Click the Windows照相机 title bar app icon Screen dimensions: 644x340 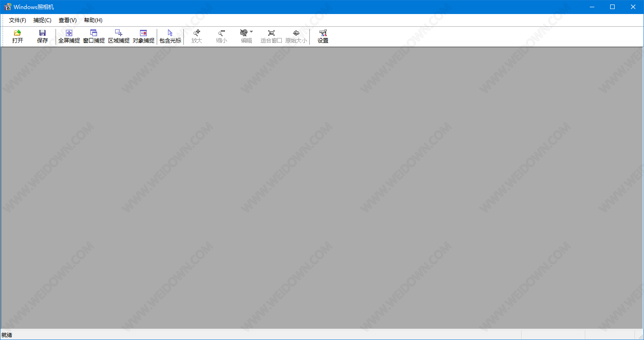click(x=8, y=7)
